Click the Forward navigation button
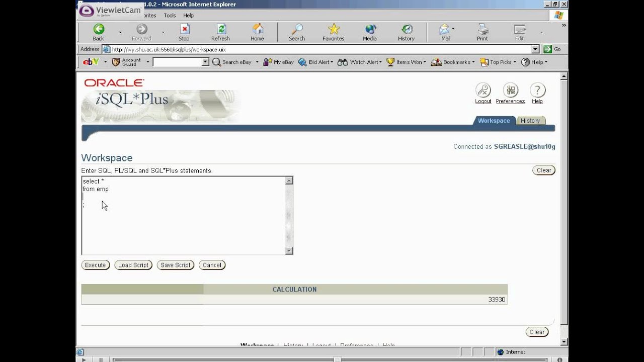This screenshot has height=362, width=644. tap(141, 32)
